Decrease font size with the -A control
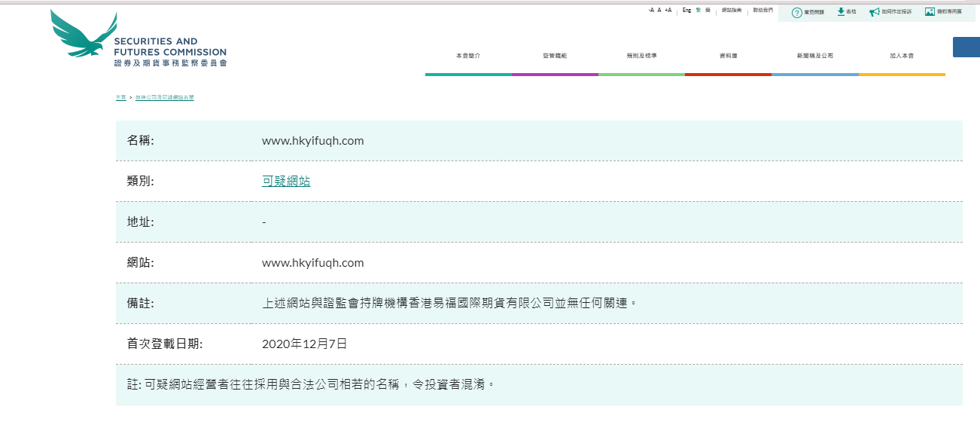 (x=651, y=11)
